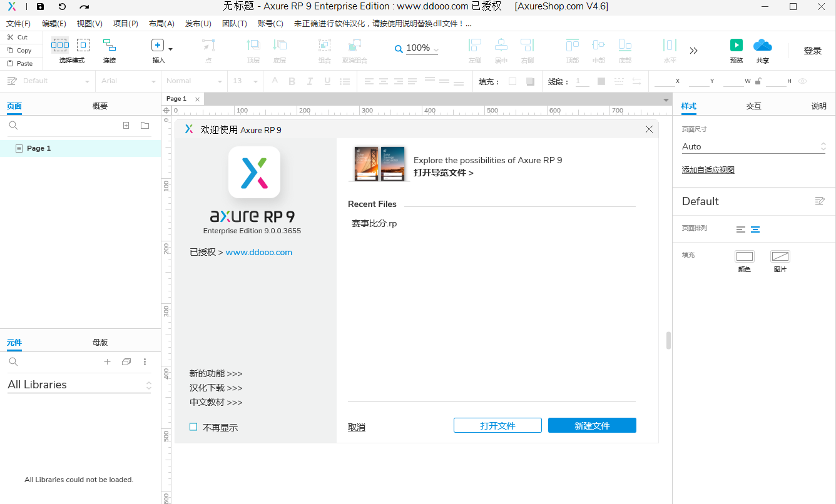Switch to the 交互 tab
The image size is (836, 504).
(x=754, y=106)
